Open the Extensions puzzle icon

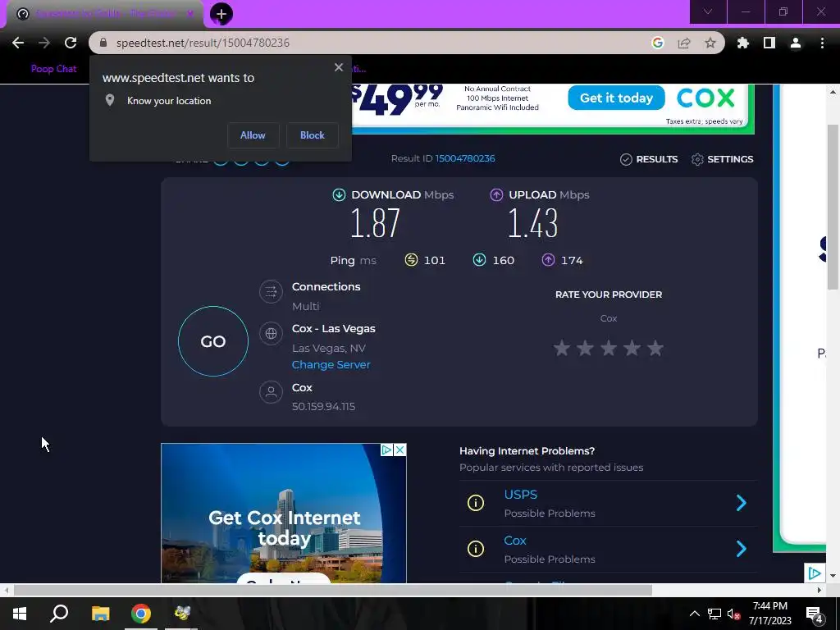743,43
